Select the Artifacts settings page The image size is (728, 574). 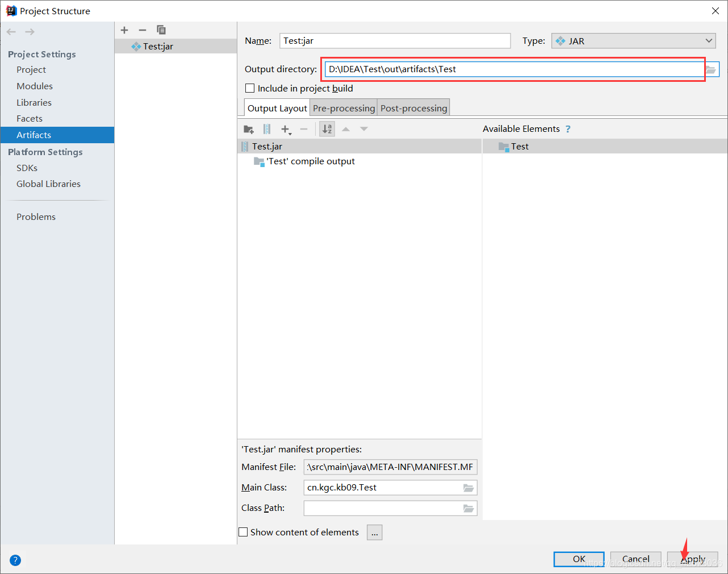pos(57,135)
